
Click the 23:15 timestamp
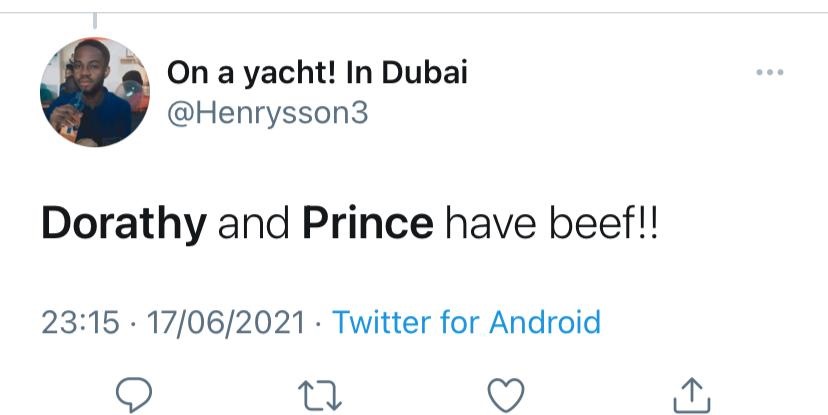pos(79,322)
